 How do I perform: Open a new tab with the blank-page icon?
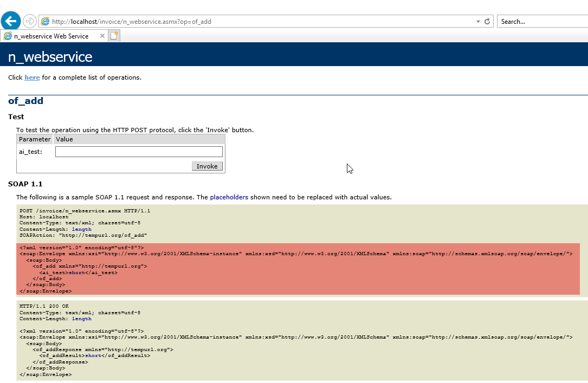click(x=114, y=36)
